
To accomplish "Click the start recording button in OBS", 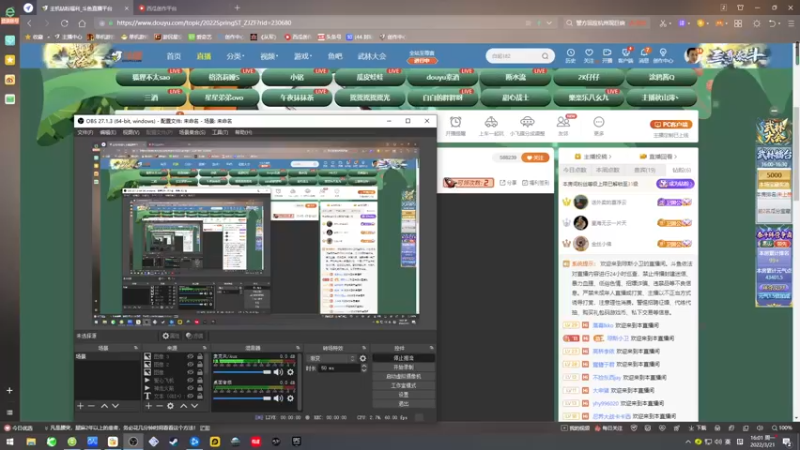I will [x=404, y=367].
